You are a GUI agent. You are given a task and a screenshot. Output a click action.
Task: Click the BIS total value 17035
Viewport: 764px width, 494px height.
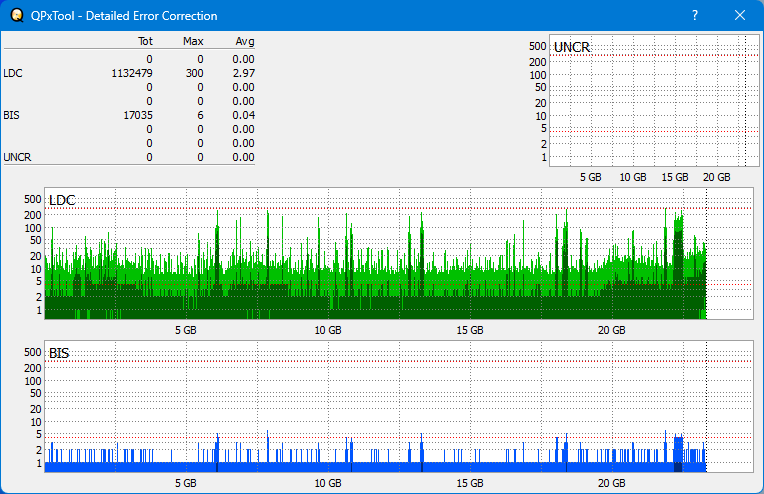[138, 115]
